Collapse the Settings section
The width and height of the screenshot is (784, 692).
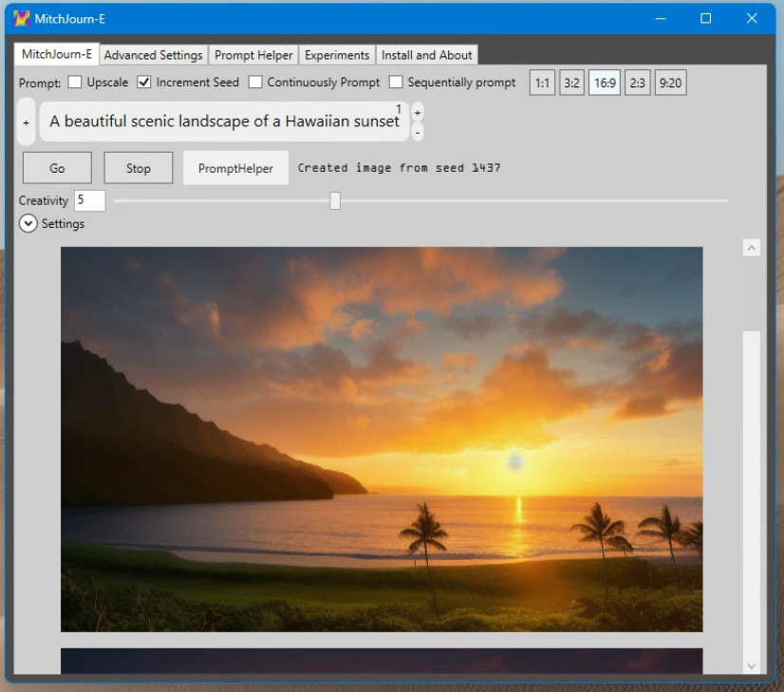pyautogui.click(x=28, y=223)
